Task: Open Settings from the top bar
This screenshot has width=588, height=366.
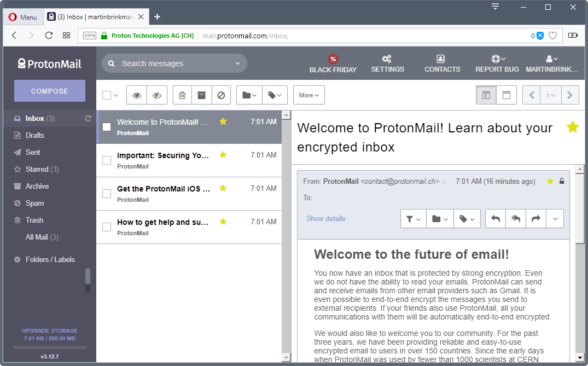Action: tap(387, 63)
